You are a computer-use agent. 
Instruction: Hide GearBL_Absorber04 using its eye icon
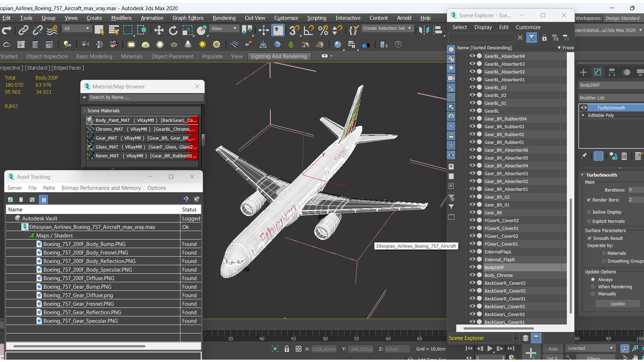(x=472, y=56)
